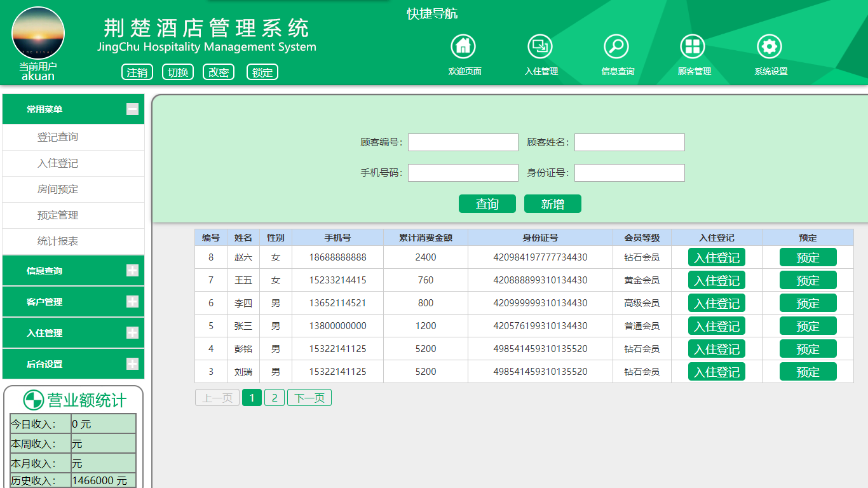Click the 常用菜单 header label
The height and width of the screenshot is (488, 868).
44,109
